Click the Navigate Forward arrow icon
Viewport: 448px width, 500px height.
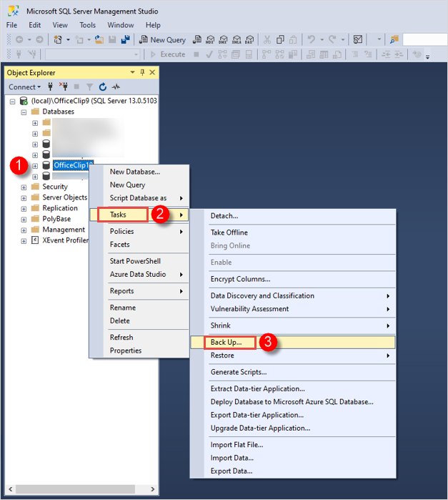[39, 39]
